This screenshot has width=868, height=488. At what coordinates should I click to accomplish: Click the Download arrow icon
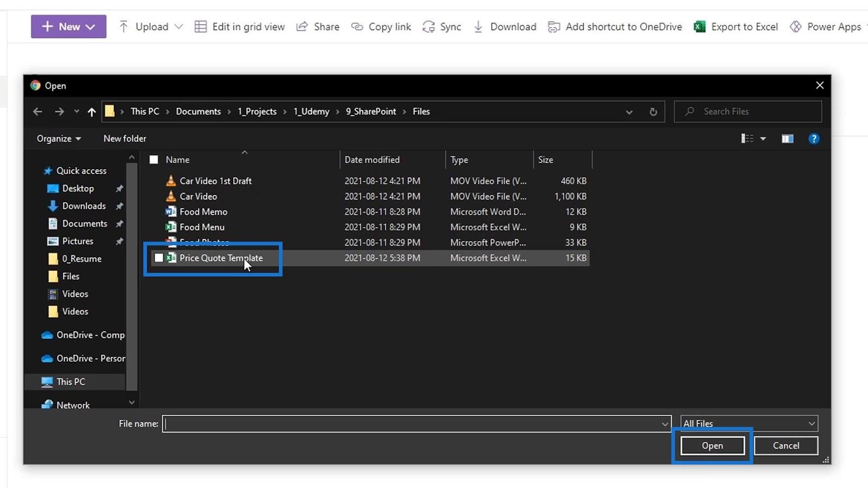point(478,27)
